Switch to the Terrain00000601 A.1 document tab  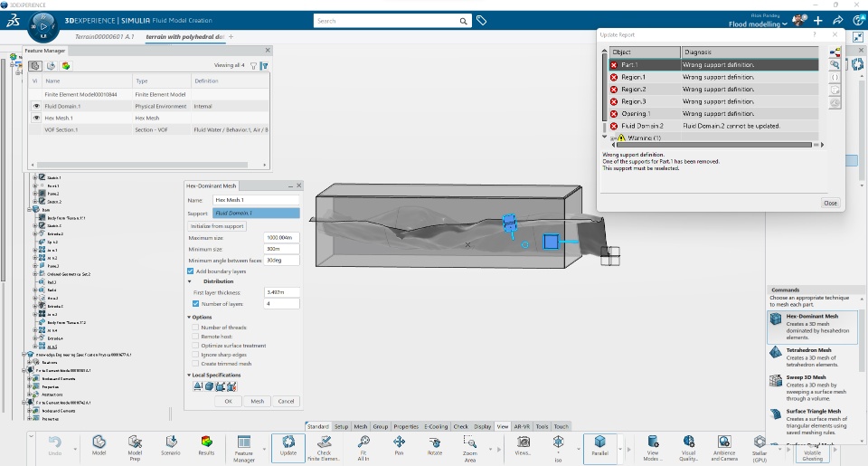click(x=104, y=36)
